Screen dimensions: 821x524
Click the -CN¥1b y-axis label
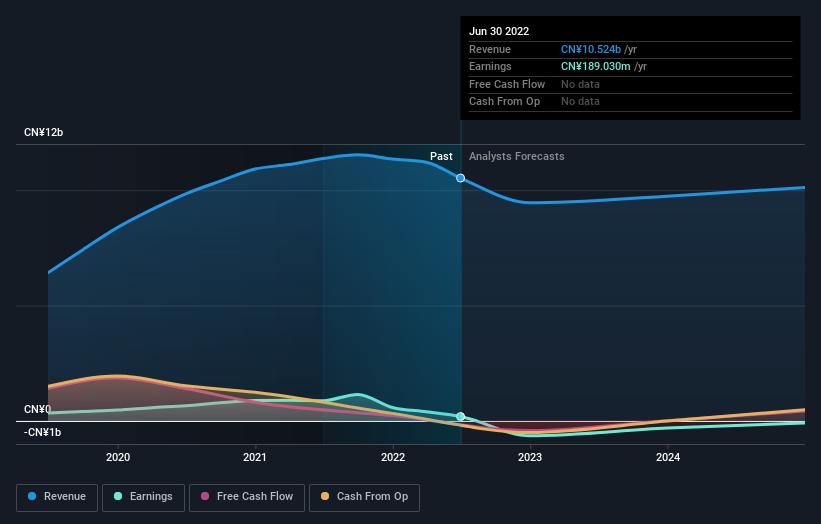coord(42,432)
